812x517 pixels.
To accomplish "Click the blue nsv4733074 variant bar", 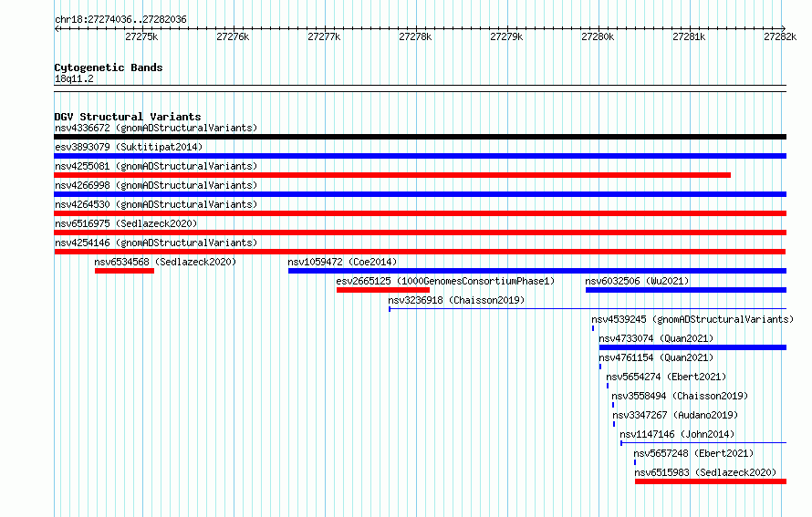I will tap(692, 347).
